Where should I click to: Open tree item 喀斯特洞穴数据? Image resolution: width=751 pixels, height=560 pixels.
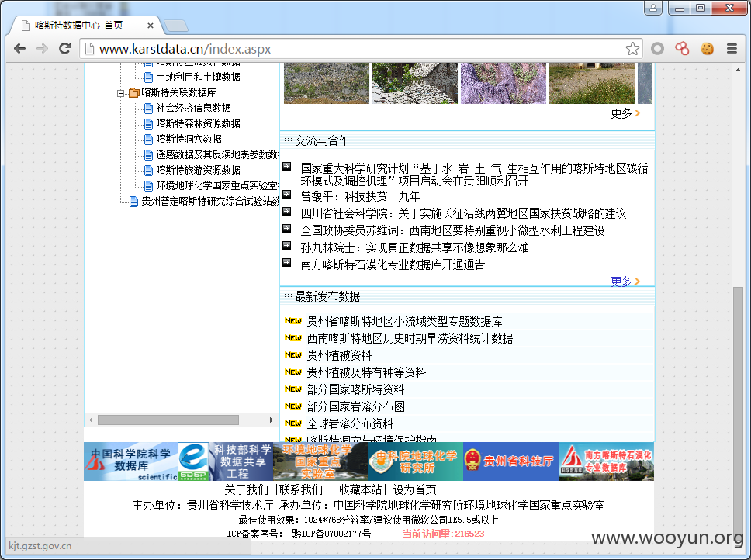click(189, 140)
